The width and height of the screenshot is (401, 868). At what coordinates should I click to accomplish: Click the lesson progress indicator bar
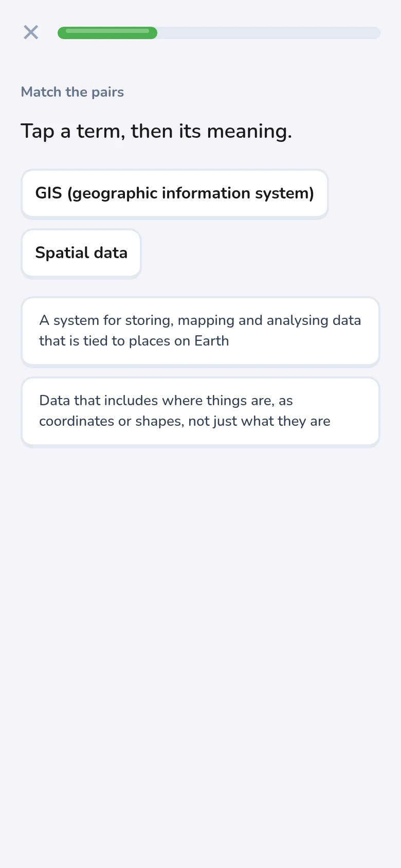pyautogui.click(x=219, y=33)
